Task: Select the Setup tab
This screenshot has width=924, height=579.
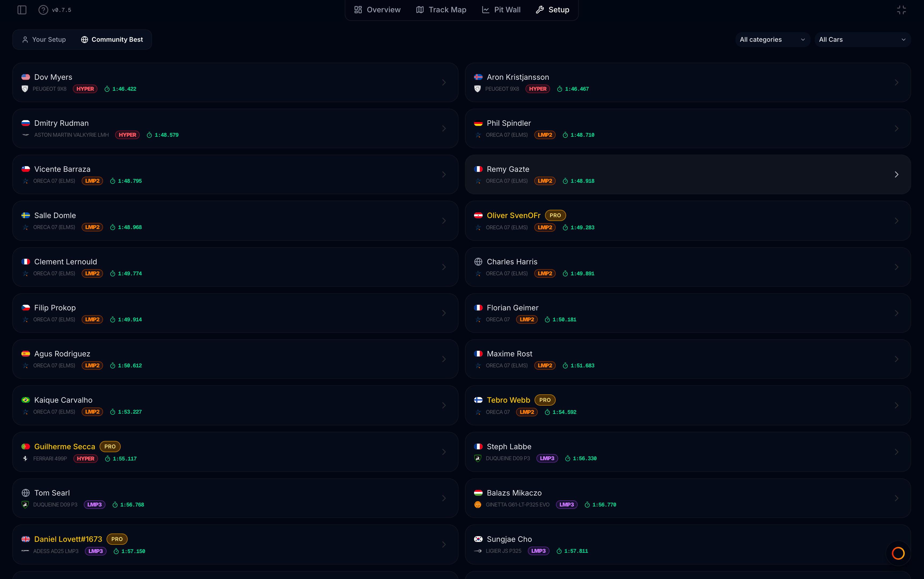Action: pyautogui.click(x=552, y=10)
